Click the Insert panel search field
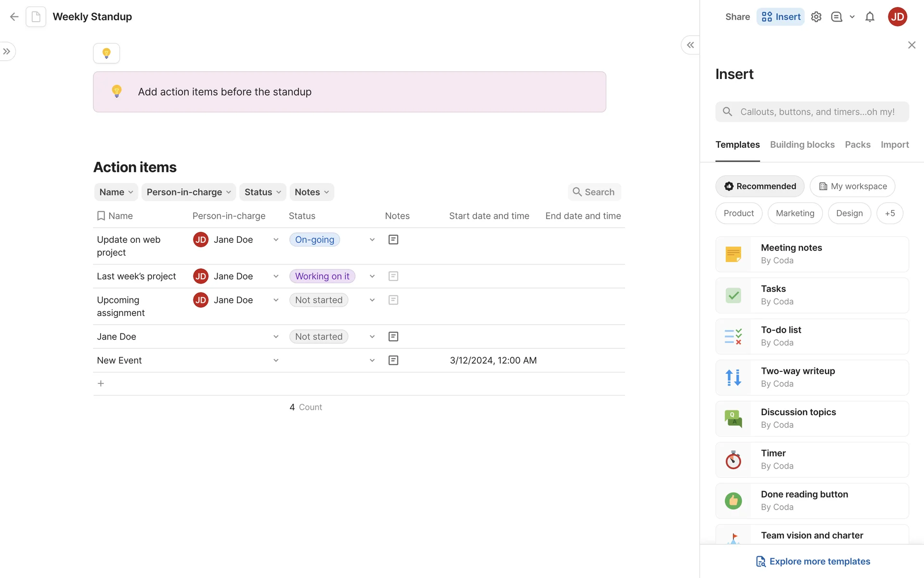The width and height of the screenshot is (924, 578). pos(817,112)
